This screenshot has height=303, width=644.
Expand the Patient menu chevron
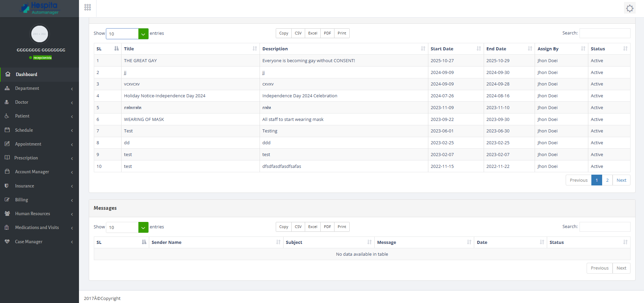click(x=72, y=117)
